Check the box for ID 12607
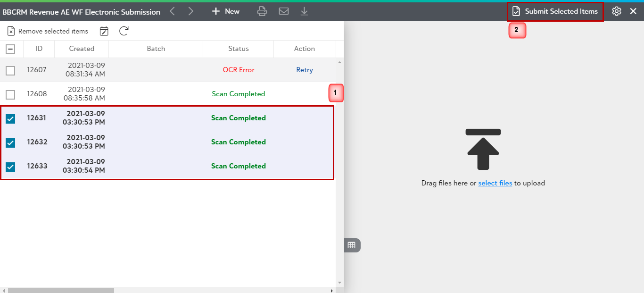The height and width of the screenshot is (293, 644). tap(10, 70)
